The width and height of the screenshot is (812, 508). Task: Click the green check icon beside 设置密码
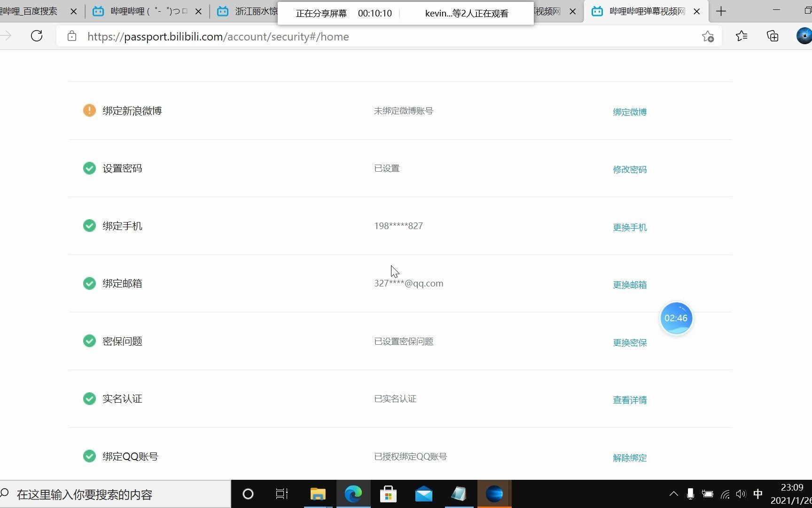[x=89, y=168]
